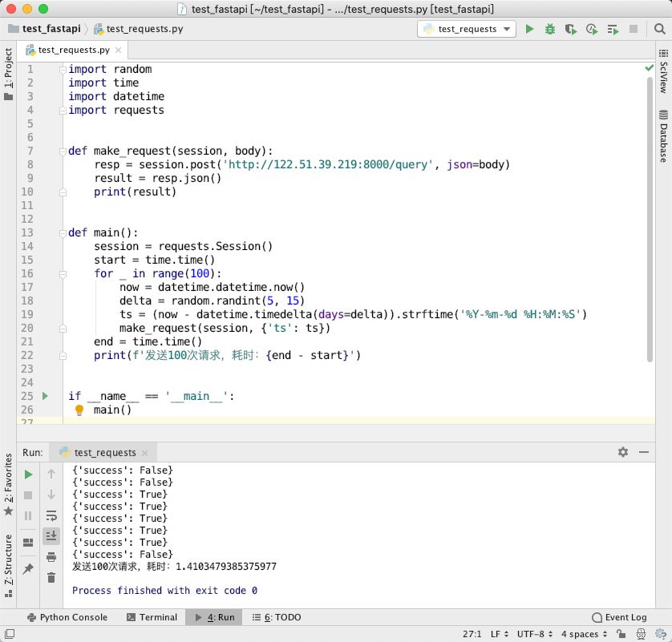Switch to the Terminal tool window tab
The image size is (672, 642).
(x=152, y=616)
